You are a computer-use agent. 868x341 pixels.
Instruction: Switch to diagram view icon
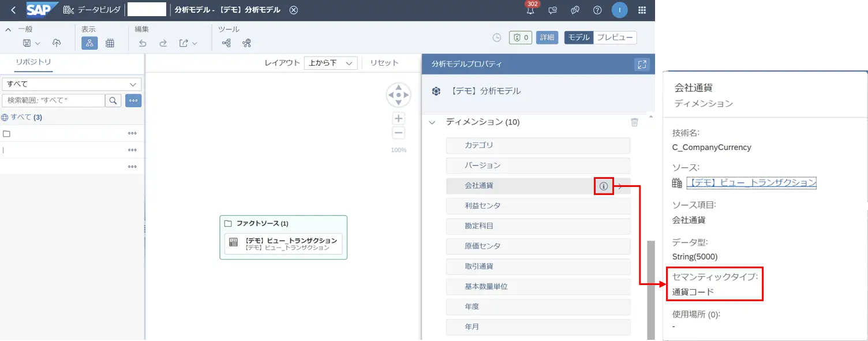(x=89, y=43)
